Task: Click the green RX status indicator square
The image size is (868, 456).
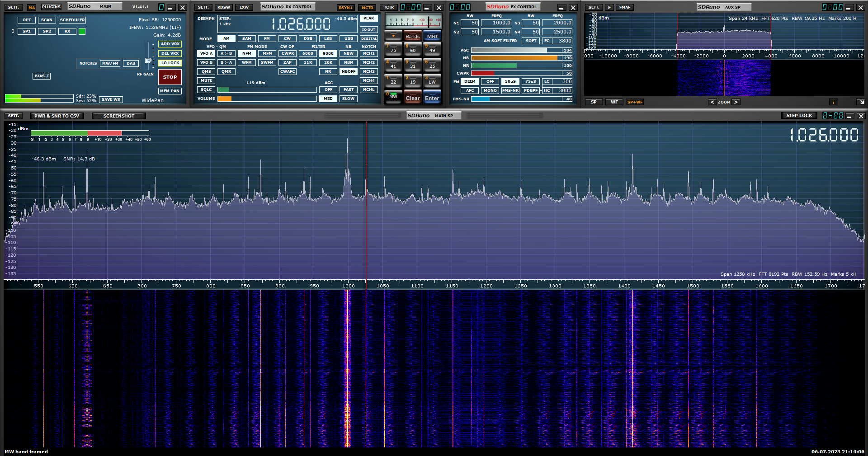Action: [82, 32]
